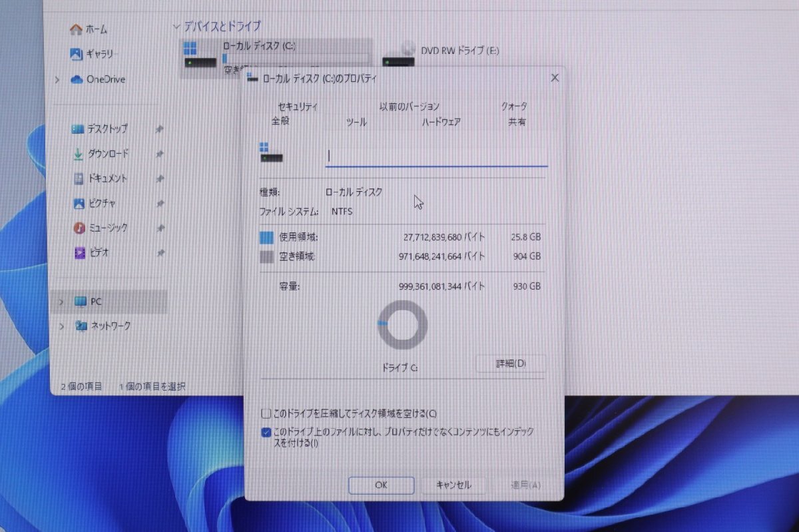Expand ネットワーク in the navigation pane
799x532 pixels.
pos(61,326)
